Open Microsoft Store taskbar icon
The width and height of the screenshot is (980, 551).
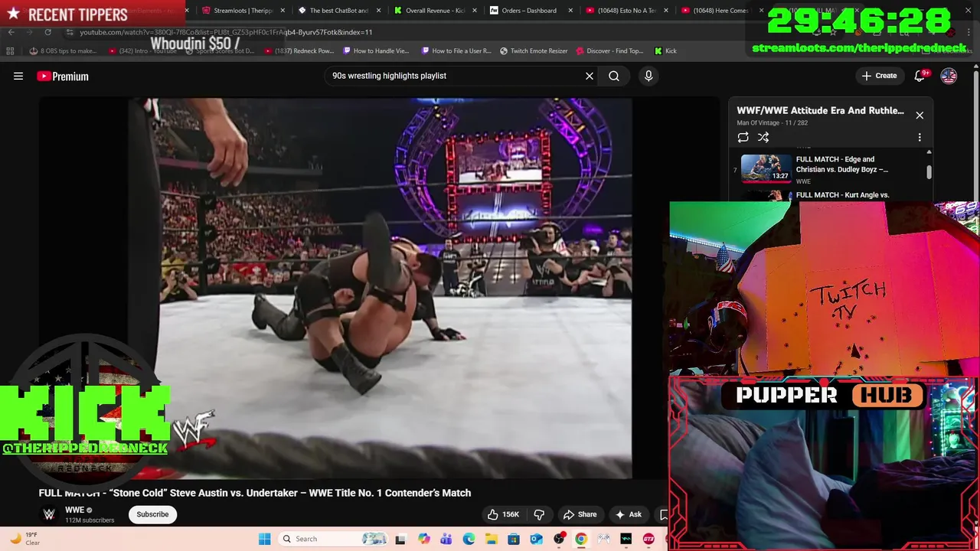click(x=514, y=539)
